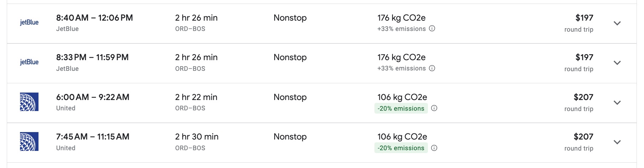Viewport: 644px width, 168px height.
Task: Choose the 6:00 AM – 9:22 AM United flight
Action: (93, 97)
